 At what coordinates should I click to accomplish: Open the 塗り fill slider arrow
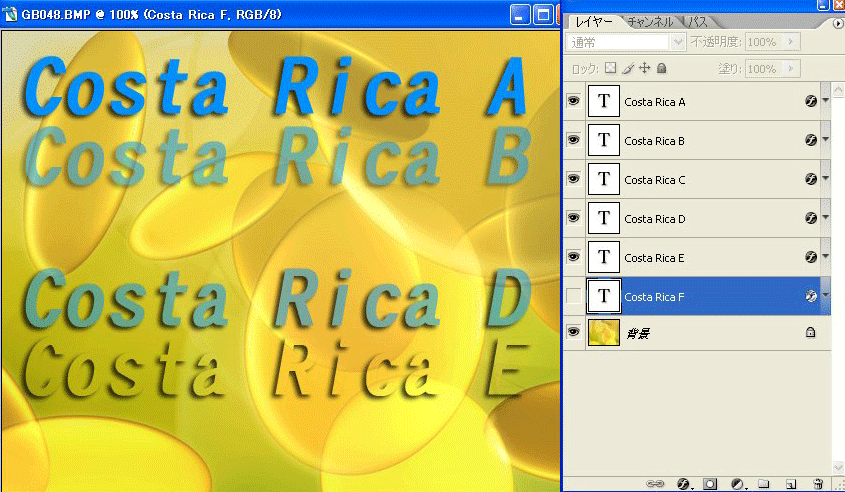coord(791,68)
